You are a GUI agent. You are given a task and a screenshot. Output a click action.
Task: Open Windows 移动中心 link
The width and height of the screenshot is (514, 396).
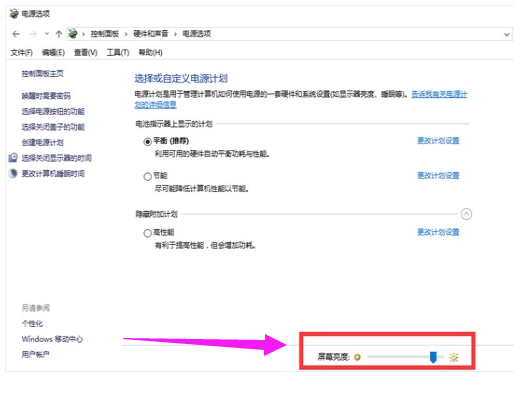[52, 339]
